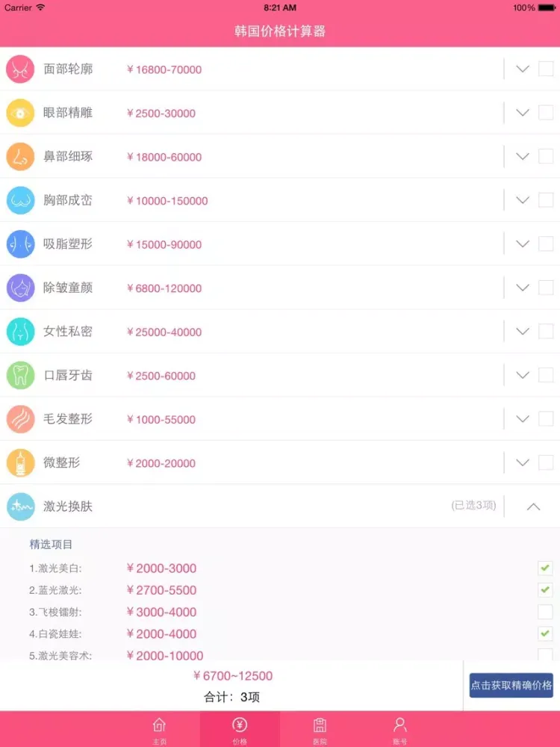Tick the 胸部成峦 category checkbox

tap(546, 200)
